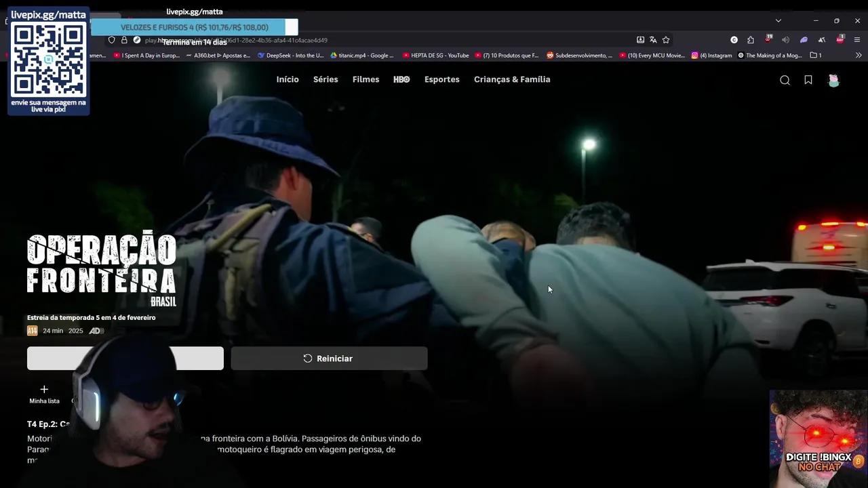This screenshot has height=488, width=868.
Task: Open the HEPTA DE SG - YouTube bookmark
Action: point(435,56)
